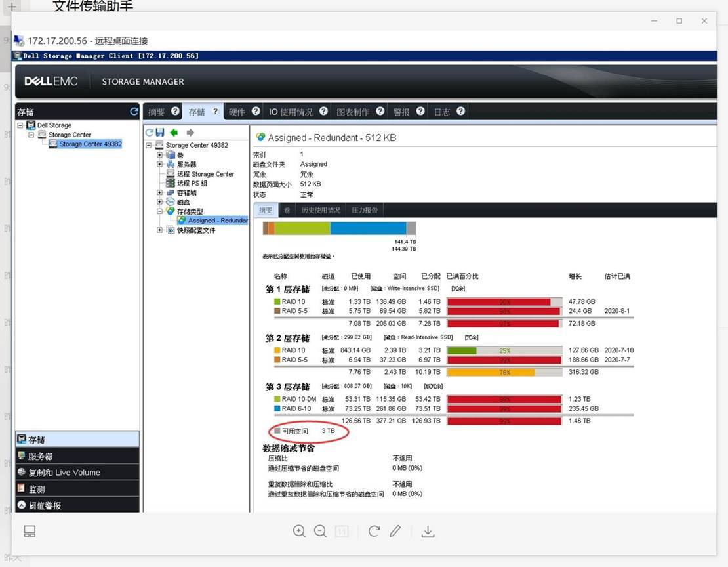Click the green RAID 10-DM color swatch

pos(277,399)
